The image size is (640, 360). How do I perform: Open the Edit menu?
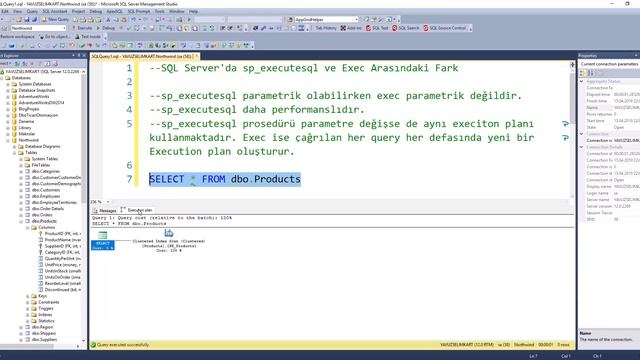tap(5, 11)
